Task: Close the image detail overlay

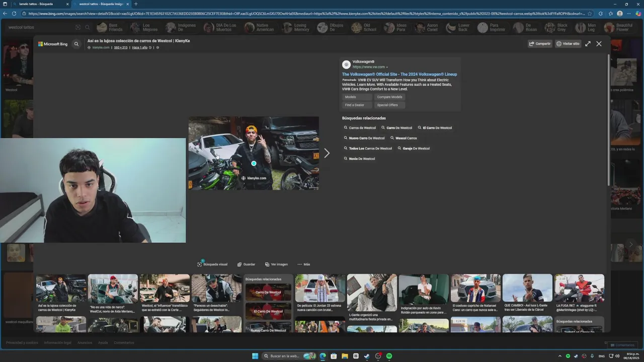Action: [x=599, y=44]
